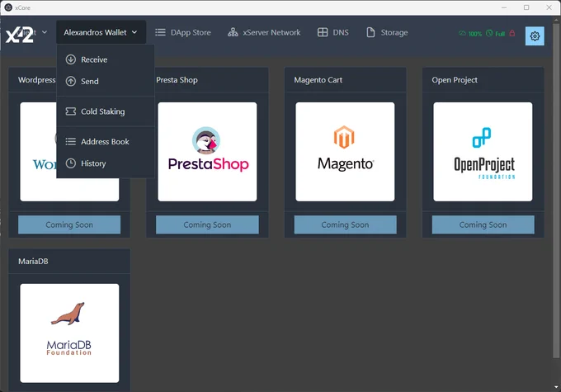Viewport: 561px width, 392px height.
Task: Collapse the Alexandros Wallet dropdown chevron
Action: click(134, 32)
